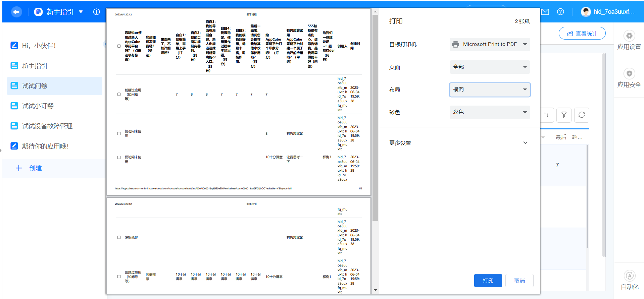Select 新手指引 page in sidebar
Image resolution: width=644 pixels, height=299 pixels.
[x=55, y=66]
